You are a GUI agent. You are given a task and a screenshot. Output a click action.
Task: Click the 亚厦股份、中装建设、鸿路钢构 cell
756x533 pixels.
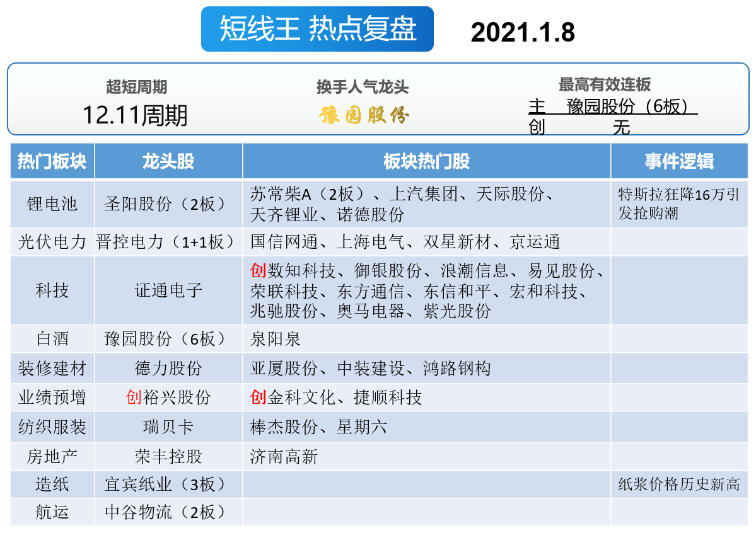pyautogui.click(x=427, y=369)
